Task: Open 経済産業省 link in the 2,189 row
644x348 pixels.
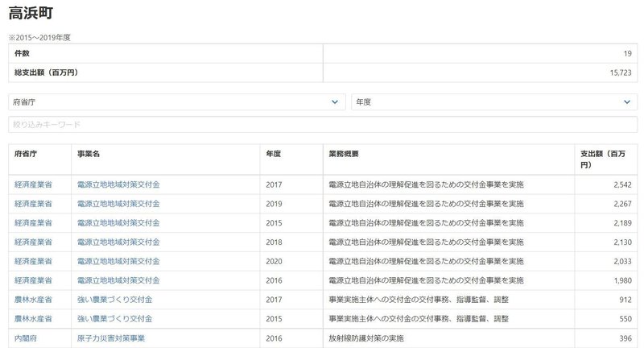Action: (33, 222)
